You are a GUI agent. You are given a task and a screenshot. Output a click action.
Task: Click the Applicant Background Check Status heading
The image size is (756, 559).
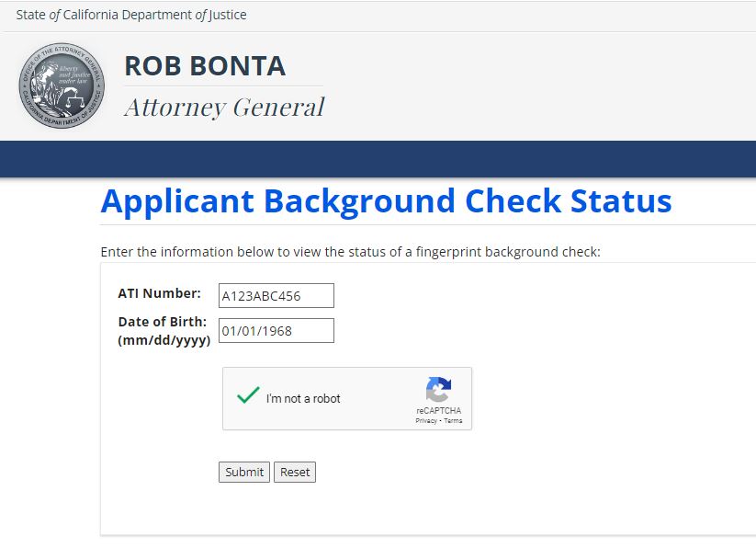[386, 201]
